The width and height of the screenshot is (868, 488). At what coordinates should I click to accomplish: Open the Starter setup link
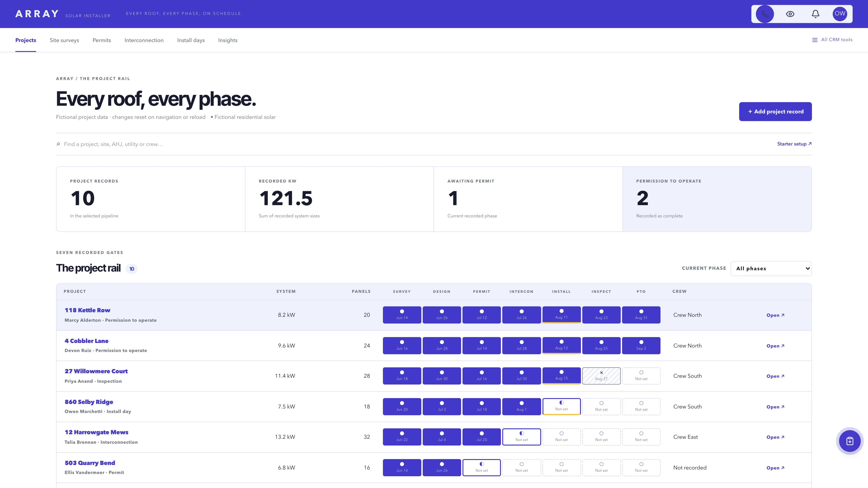click(794, 144)
